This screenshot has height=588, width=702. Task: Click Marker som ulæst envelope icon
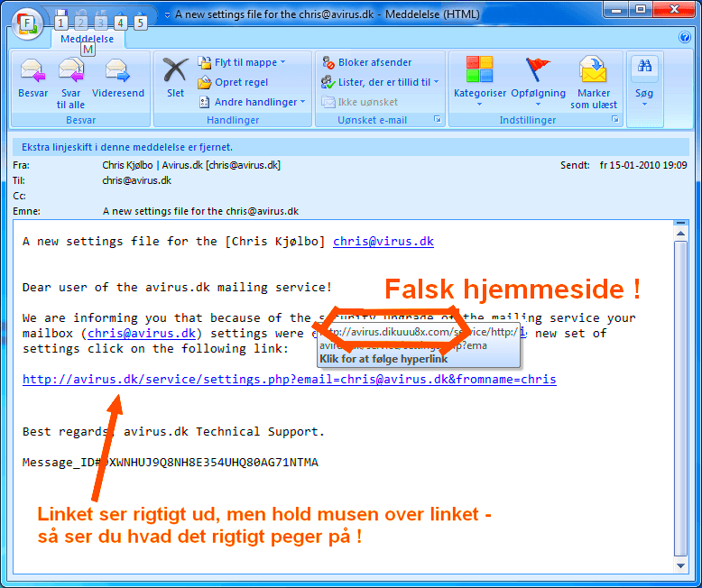click(593, 71)
